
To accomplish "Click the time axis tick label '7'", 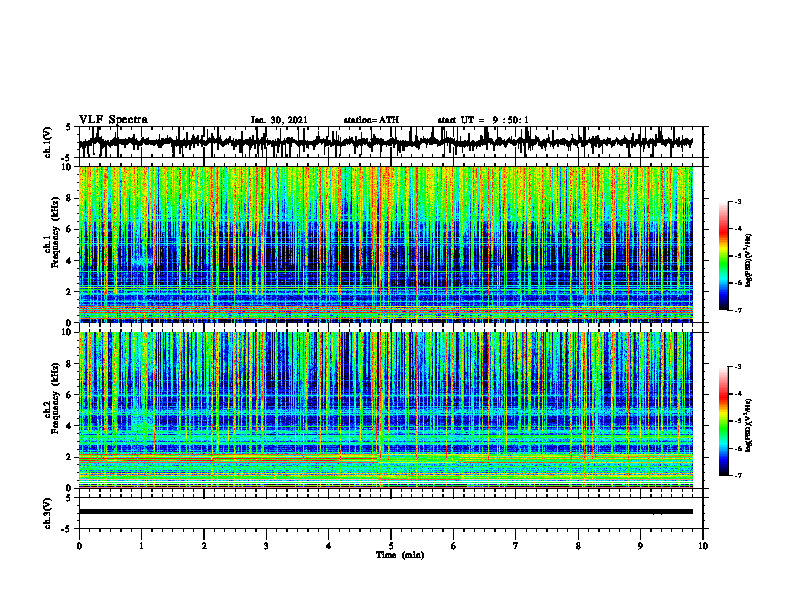I will pos(516,546).
